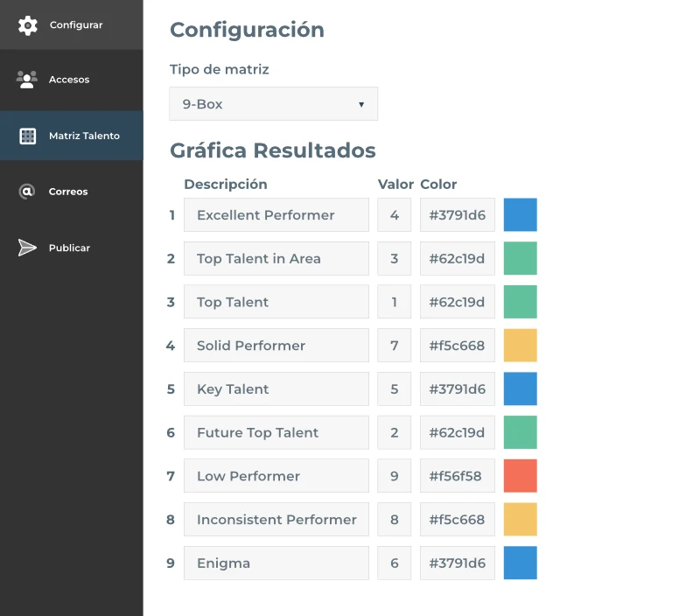The image size is (700, 616).
Task: Click the paper plane Publicar icon
Action: coord(28,248)
